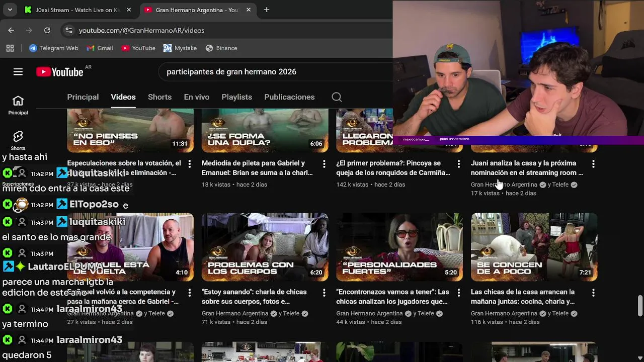Close the J0axi Stream tab
Viewport: 644px width, 362px height.
pos(129,10)
